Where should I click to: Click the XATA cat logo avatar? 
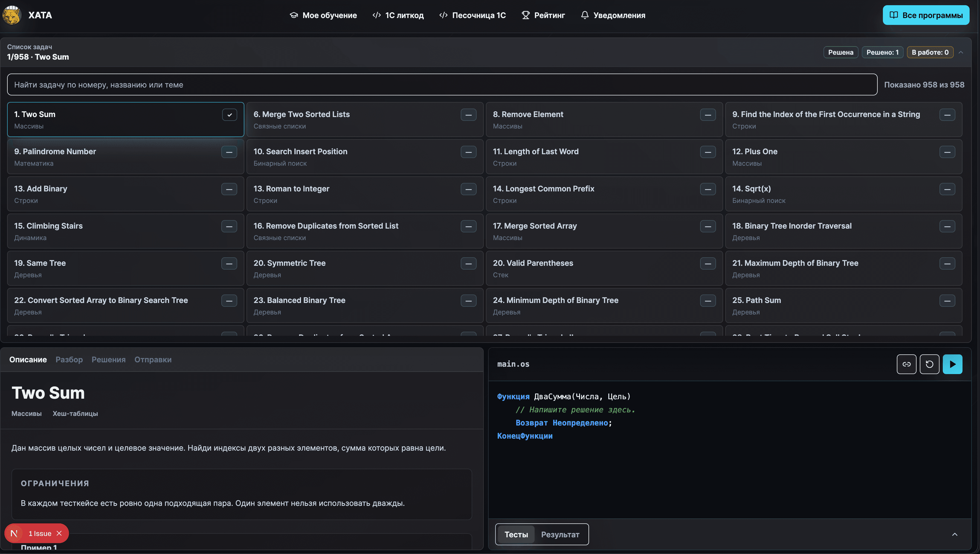coord(12,15)
